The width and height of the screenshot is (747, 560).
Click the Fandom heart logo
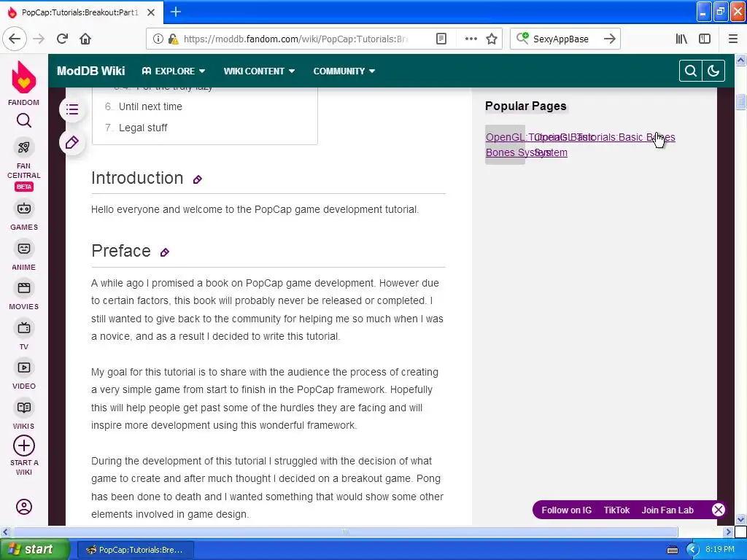[24, 77]
